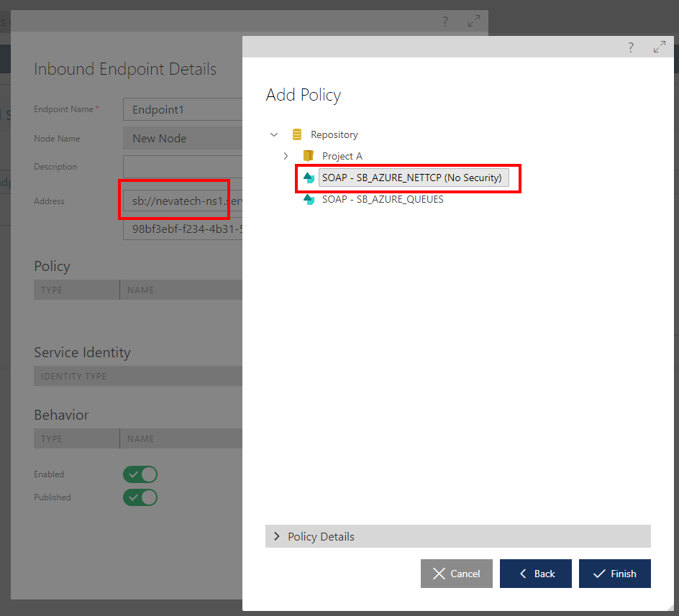Click the Repository database icon

296,134
